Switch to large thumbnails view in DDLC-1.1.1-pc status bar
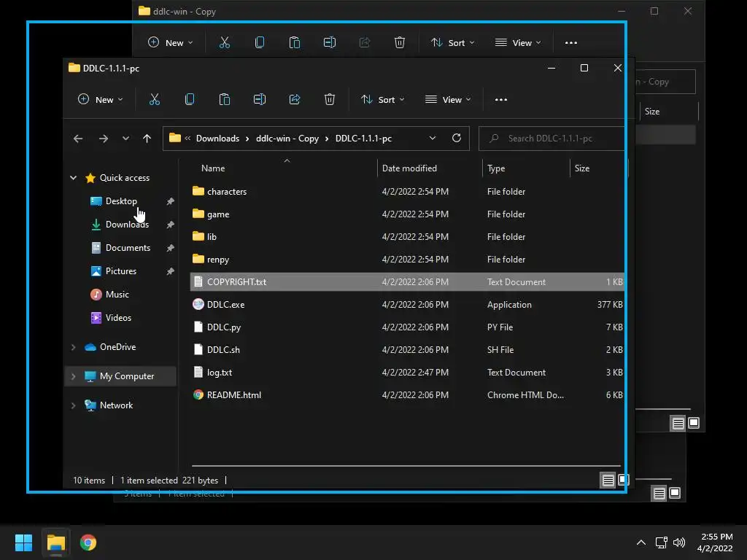Screen dimensions: 747x560 point(624,480)
